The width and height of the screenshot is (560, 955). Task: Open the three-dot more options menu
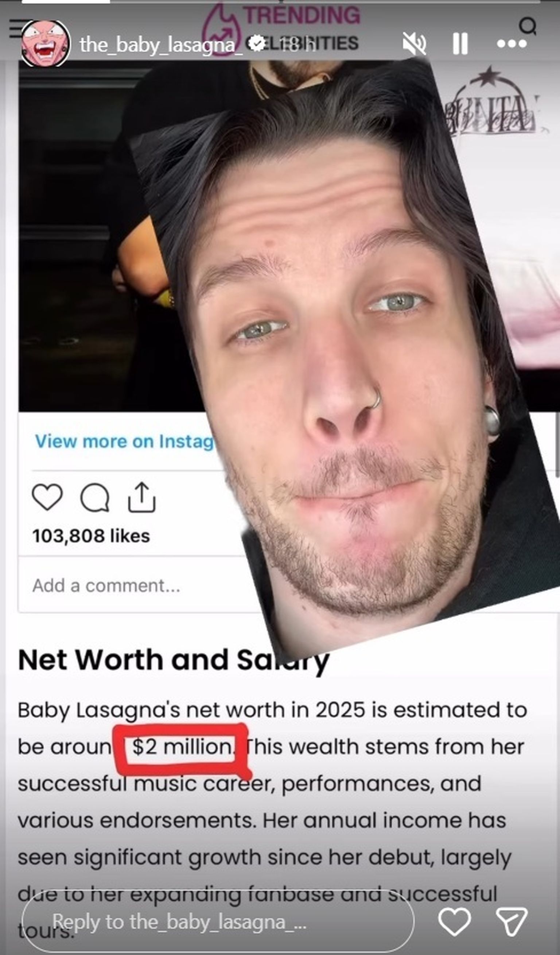[x=512, y=44]
